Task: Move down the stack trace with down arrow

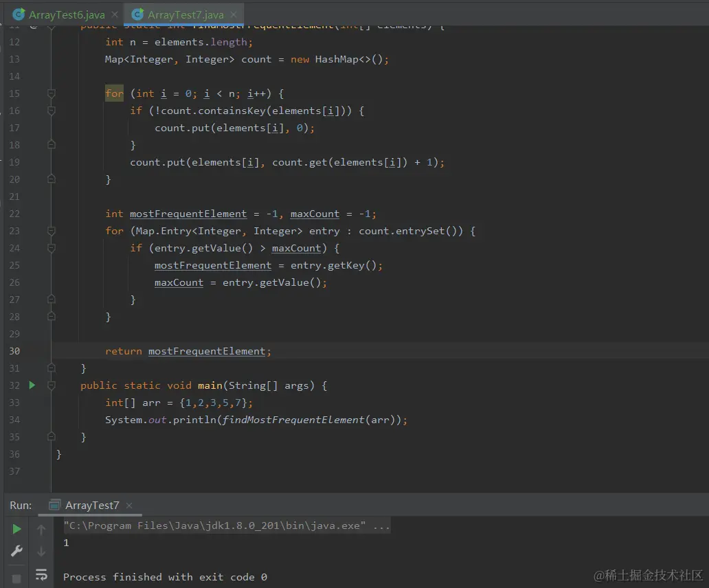Action: [41, 552]
